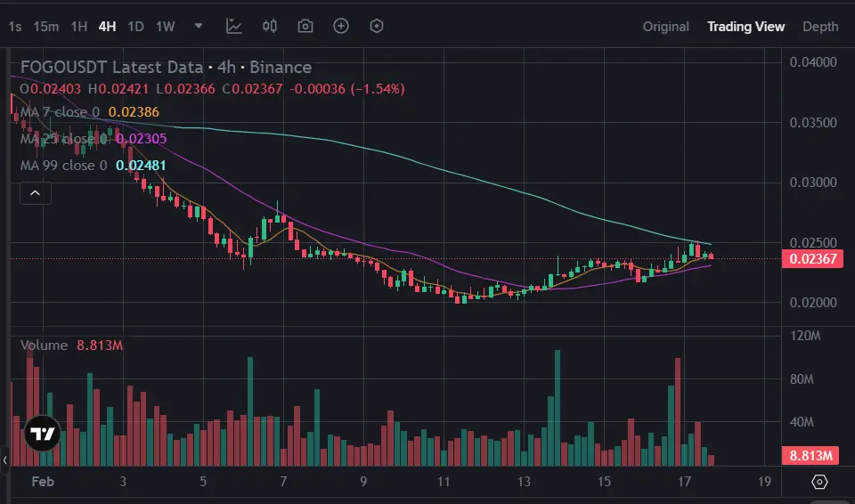Open the indicators line chart icon
The width and height of the screenshot is (855, 504).
234,26
